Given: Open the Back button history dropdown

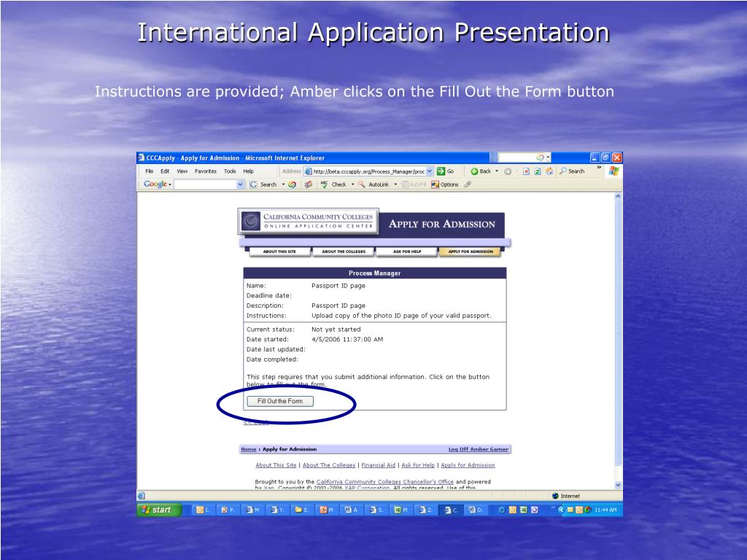Looking at the screenshot, I should [x=497, y=171].
